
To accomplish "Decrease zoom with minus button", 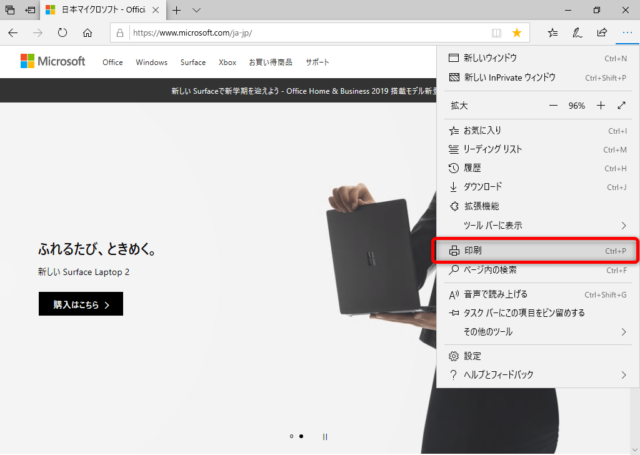I will click(553, 106).
